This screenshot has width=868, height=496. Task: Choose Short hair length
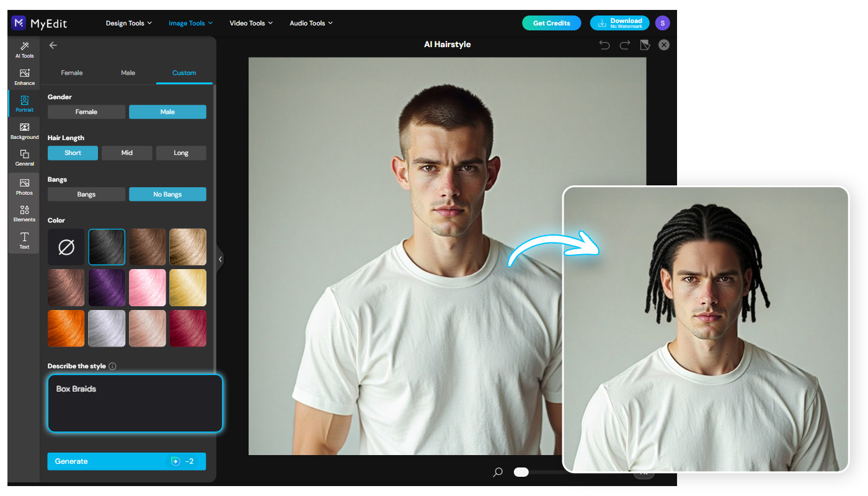tap(73, 153)
